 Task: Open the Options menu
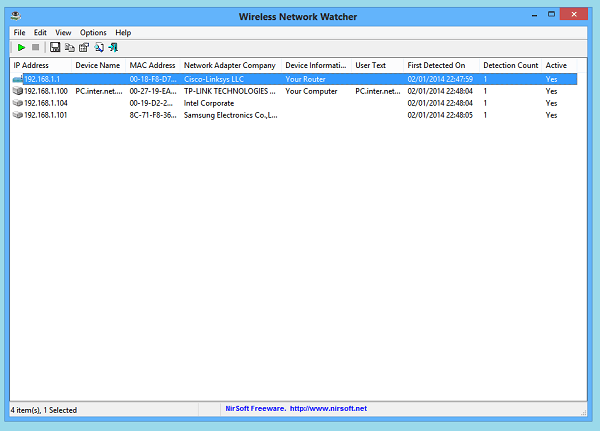(x=93, y=33)
